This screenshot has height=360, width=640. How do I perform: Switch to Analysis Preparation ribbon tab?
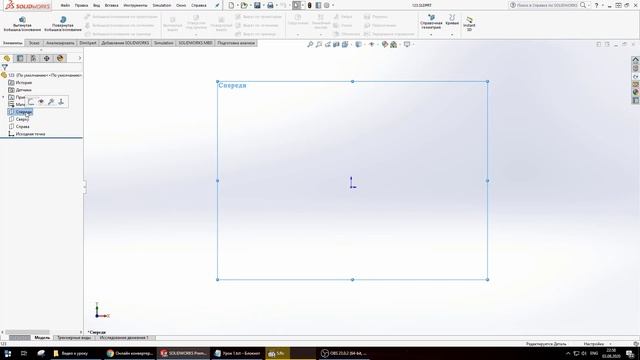236,43
